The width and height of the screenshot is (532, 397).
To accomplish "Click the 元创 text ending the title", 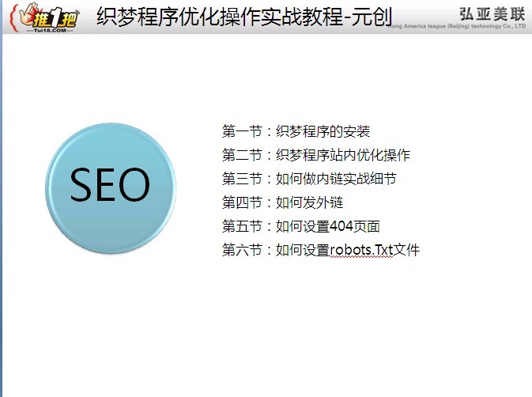I will [x=373, y=17].
